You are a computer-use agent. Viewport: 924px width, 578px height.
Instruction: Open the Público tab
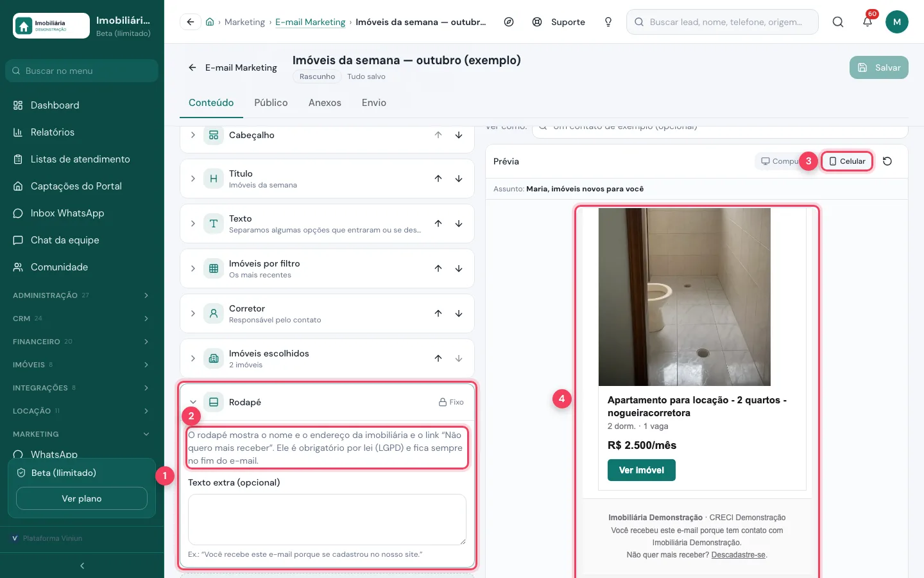(271, 103)
